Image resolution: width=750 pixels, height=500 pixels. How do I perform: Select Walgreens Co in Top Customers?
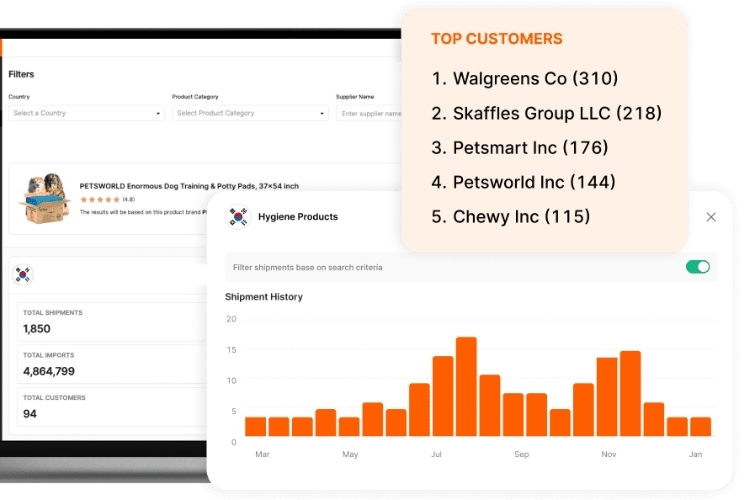point(525,78)
